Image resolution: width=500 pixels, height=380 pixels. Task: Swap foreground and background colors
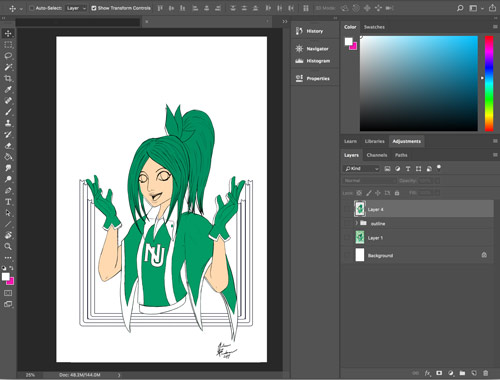point(12,268)
